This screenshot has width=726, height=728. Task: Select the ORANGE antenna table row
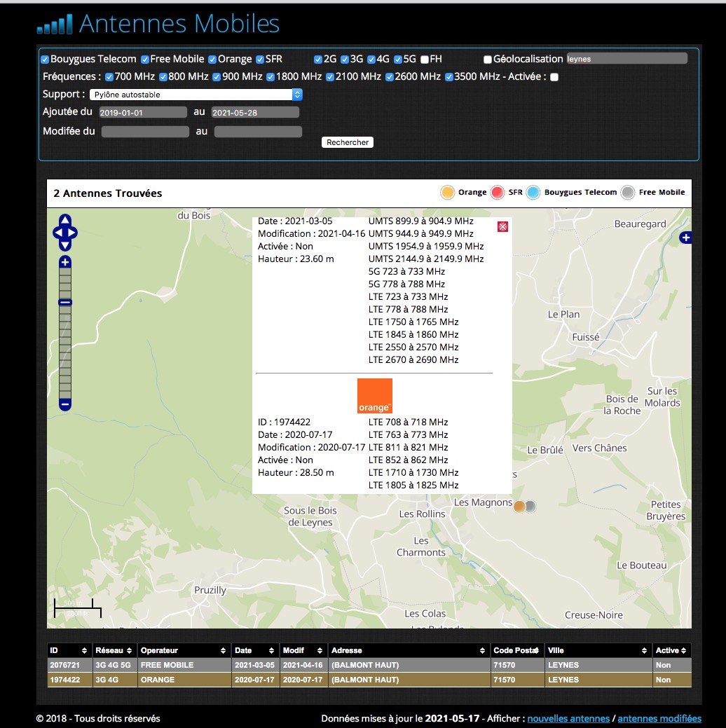pyautogui.click(x=369, y=680)
